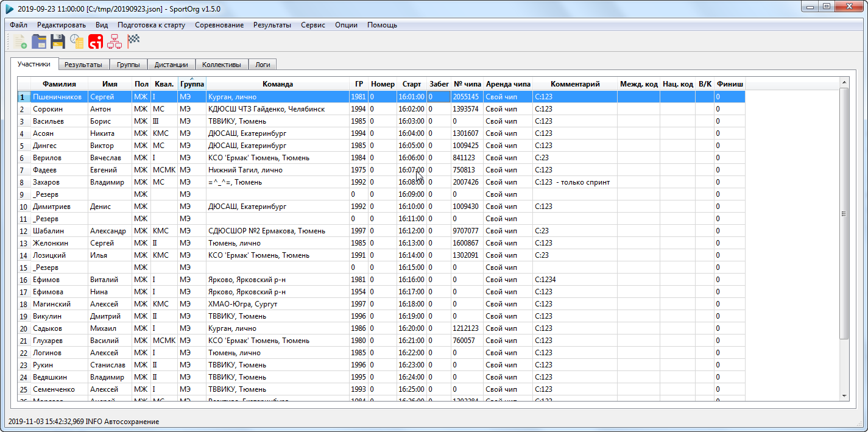Sort by the Старт column header
Viewport: 868px width, 432px height.
[x=412, y=84]
